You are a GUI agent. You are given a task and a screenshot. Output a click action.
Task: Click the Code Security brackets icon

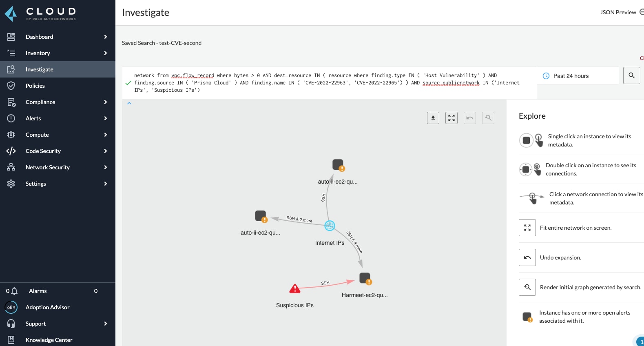click(11, 151)
